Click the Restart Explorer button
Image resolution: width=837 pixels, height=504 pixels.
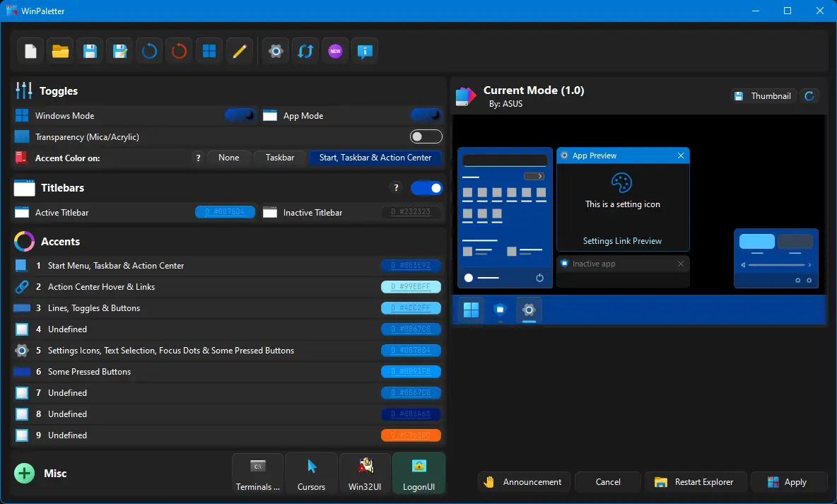click(696, 482)
